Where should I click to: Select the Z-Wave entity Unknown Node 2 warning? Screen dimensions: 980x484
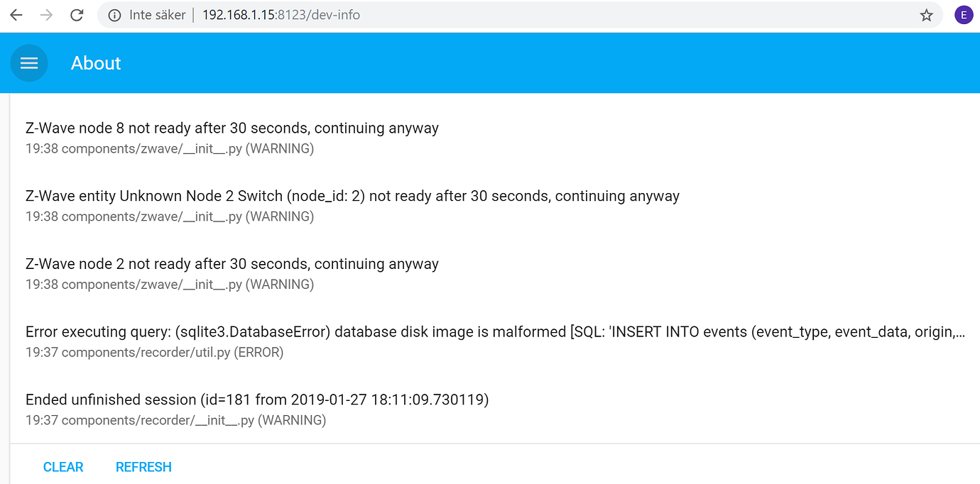pyautogui.click(x=352, y=196)
